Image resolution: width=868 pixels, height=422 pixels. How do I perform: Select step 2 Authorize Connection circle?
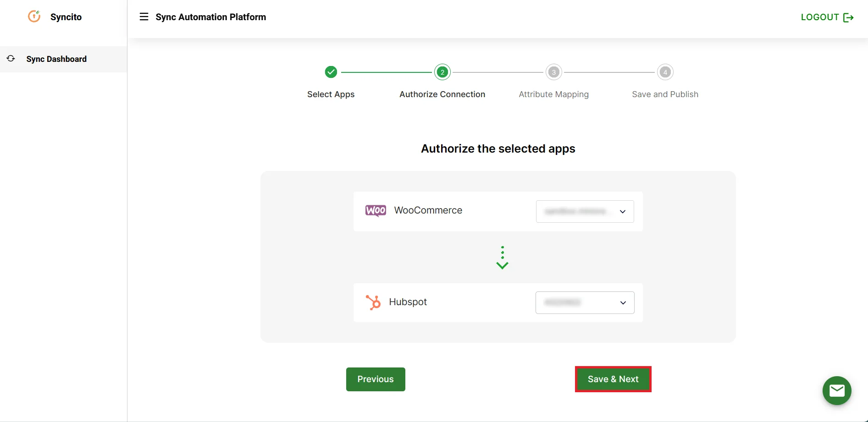442,72
